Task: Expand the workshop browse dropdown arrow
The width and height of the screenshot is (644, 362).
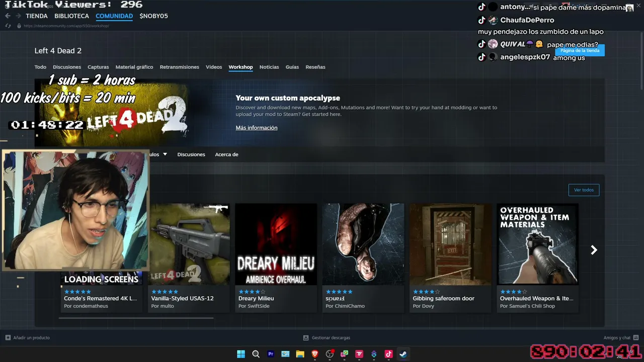Action: pyautogui.click(x=165, y=154)
